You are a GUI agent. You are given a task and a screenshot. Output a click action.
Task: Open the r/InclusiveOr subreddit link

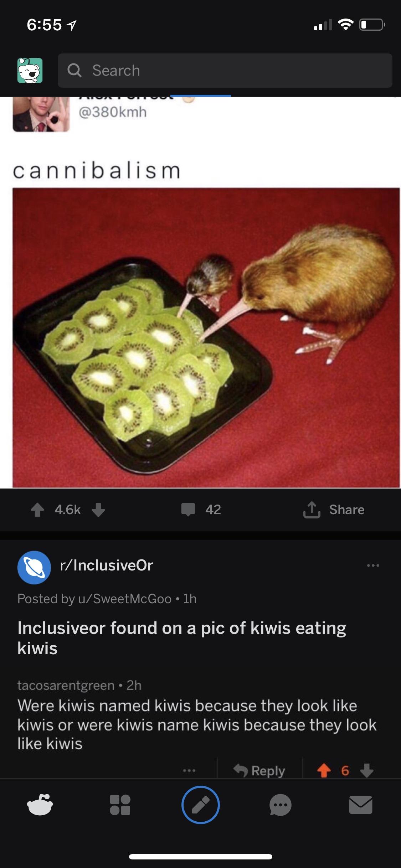coord(107,565)
